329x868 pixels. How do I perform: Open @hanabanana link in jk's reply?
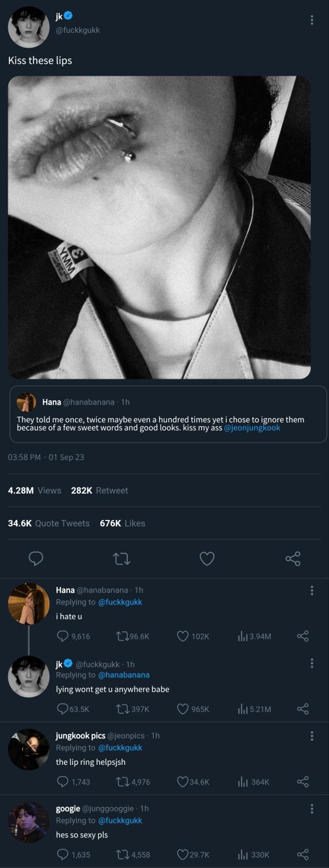(x=123, y=675)
